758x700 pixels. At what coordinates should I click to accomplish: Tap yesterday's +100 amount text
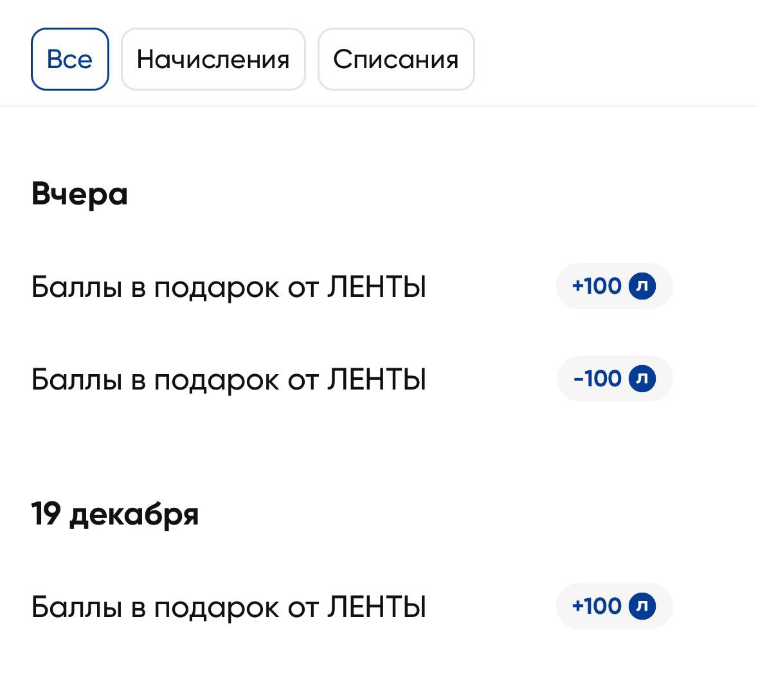click(x=597, y=286)
